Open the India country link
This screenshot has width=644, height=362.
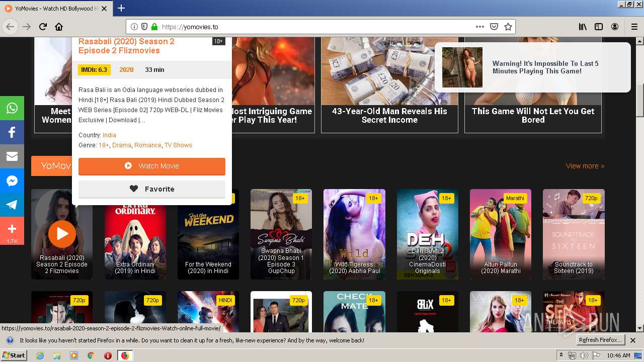point(109,135)
